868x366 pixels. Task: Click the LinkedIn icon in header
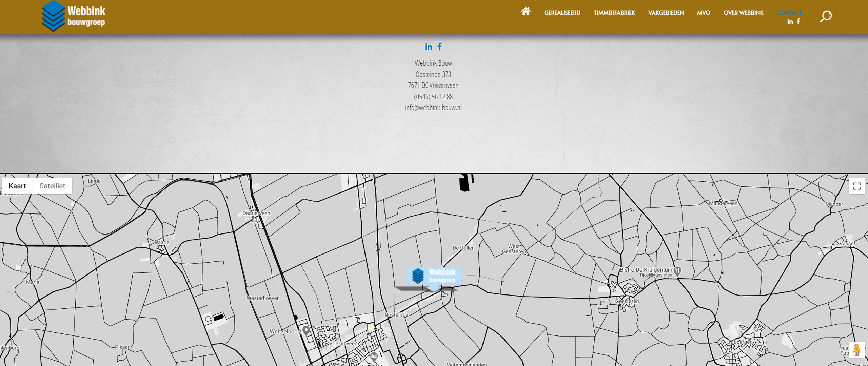[790, 22]
